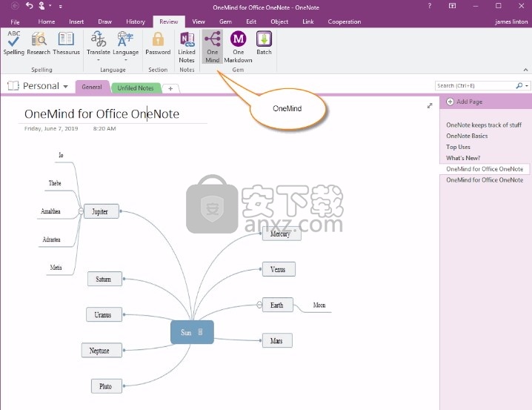Open the Object tab

pos(279,22)
